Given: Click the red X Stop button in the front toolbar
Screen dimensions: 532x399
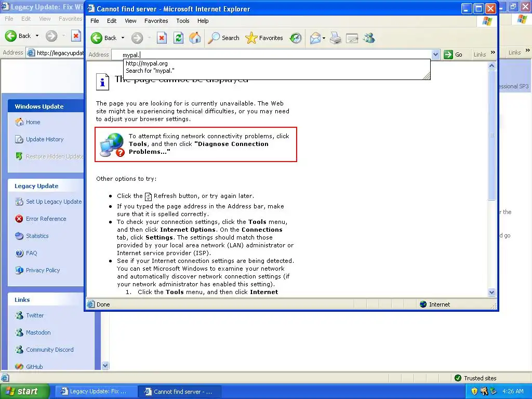Looking at the screenshot, I should [162, 38].
